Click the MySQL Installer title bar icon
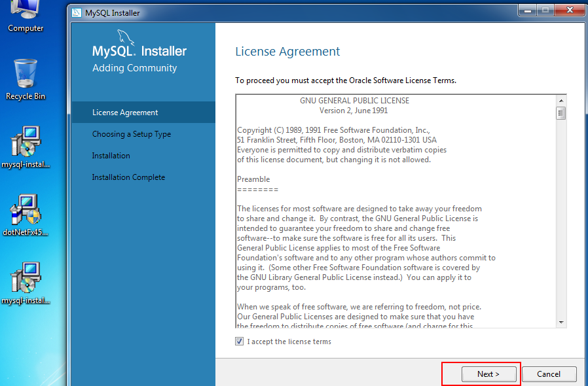 77,12
